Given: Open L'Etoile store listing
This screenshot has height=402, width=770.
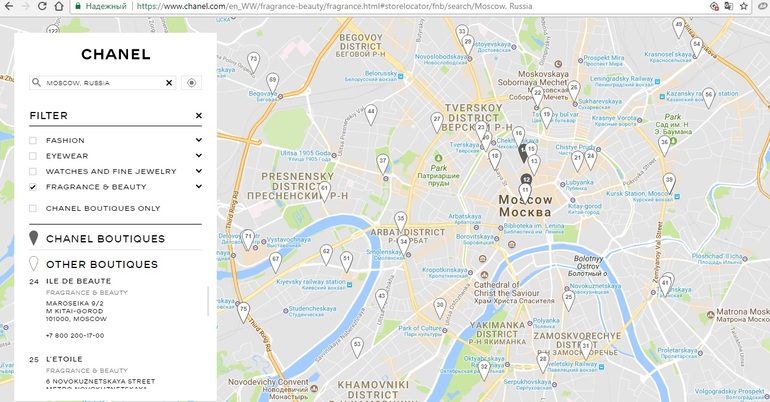Looking at the screenshot, I should [x=64, y=359].
